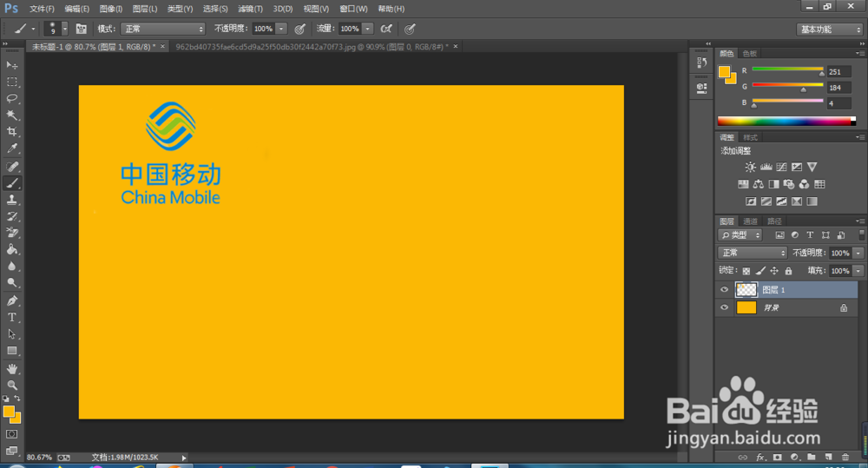This screenshot has height=468, width=868.
Task: Switch to the 色板 tab
Action: (x=750, y=53)
